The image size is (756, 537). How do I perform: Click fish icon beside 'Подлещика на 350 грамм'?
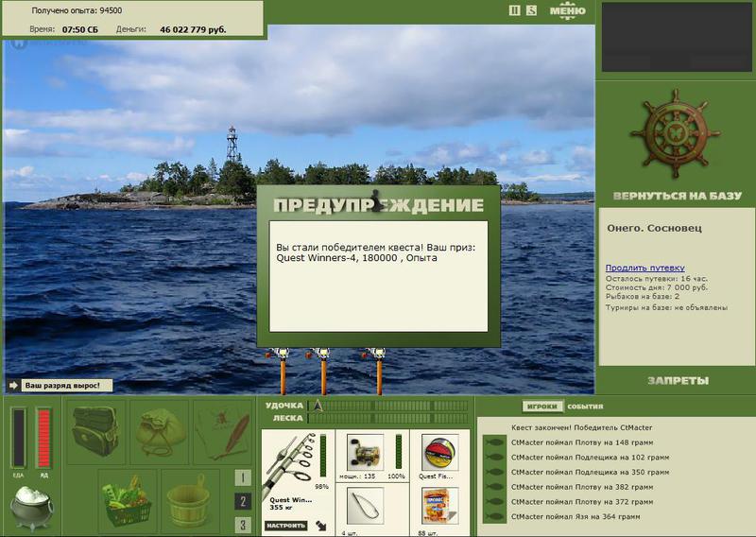493,472
